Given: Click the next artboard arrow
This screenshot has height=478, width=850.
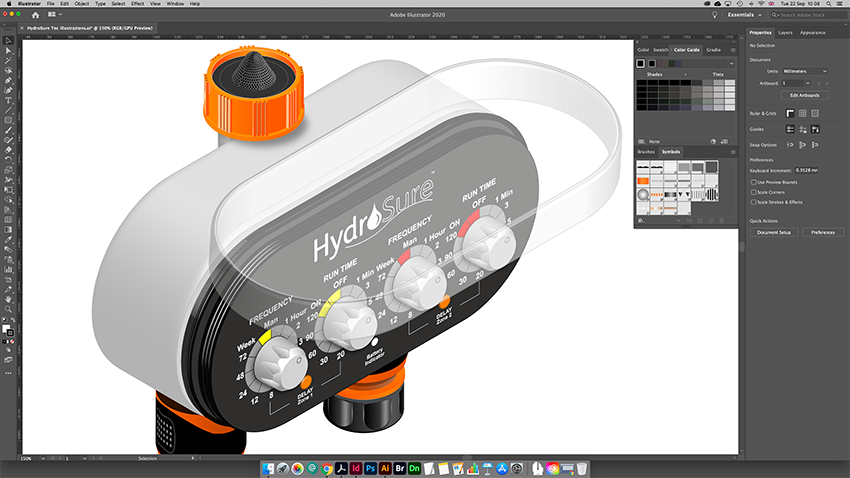Looking at the screenshot, I should click(827, 83).
